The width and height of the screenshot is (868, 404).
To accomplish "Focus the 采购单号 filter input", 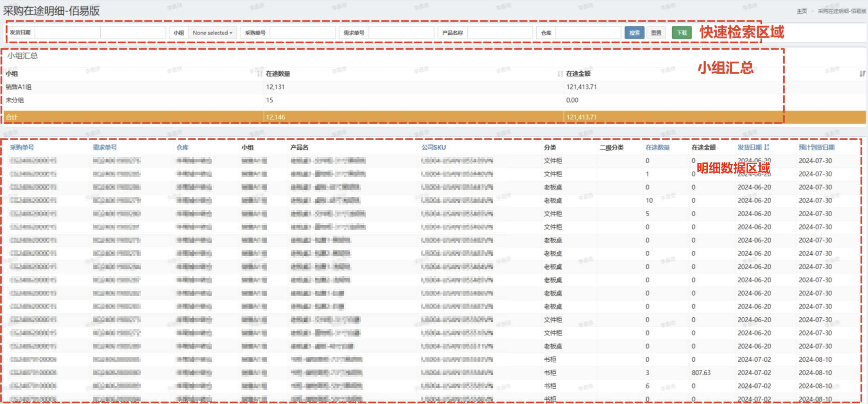I will pos(302,33).
